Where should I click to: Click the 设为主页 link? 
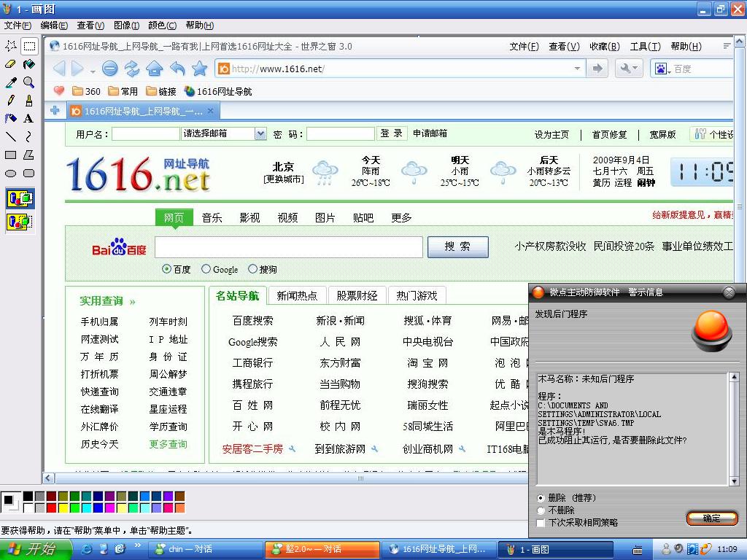551,135
